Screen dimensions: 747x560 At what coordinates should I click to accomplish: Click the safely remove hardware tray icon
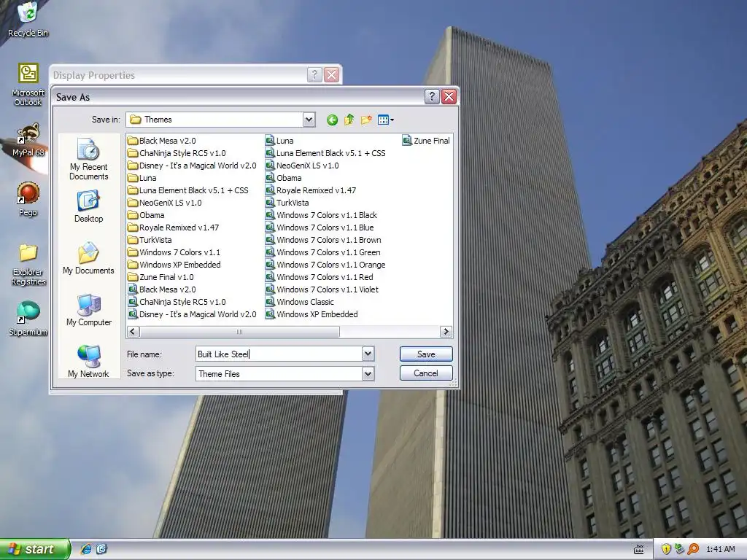point(679,550)
